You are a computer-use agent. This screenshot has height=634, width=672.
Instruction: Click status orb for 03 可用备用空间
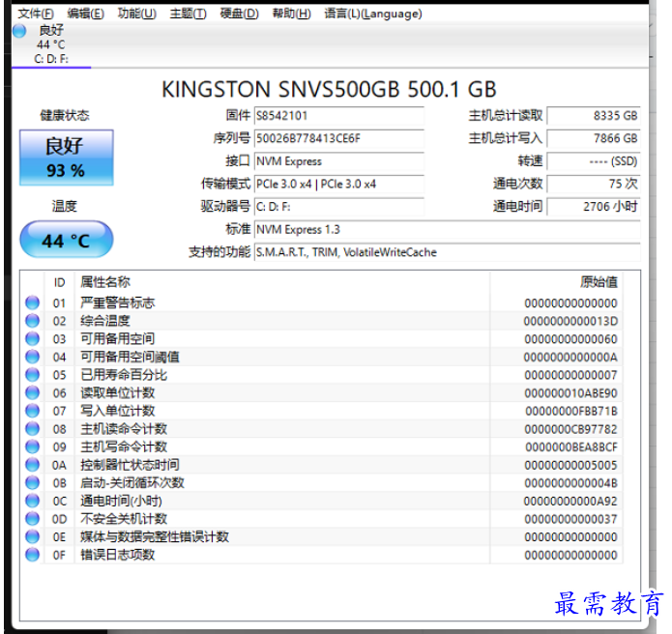32,339
